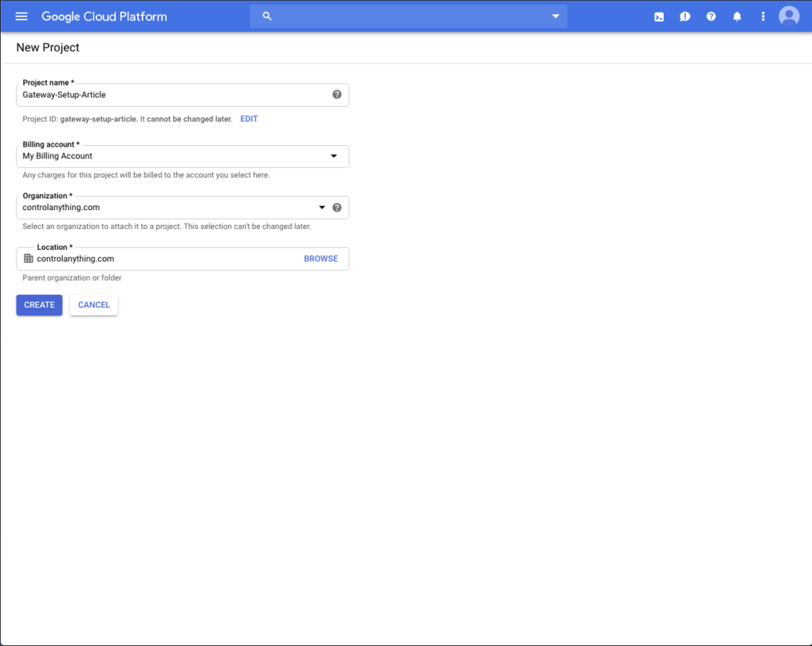Screen dimensions: 812x646
Task: Click the 'New Project' page heading
Action: coord(48,47)
